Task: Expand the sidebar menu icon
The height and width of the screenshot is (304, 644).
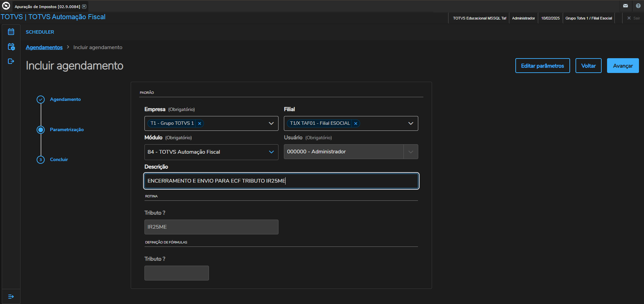Action: pyautogui.click(x=11, y=297)
